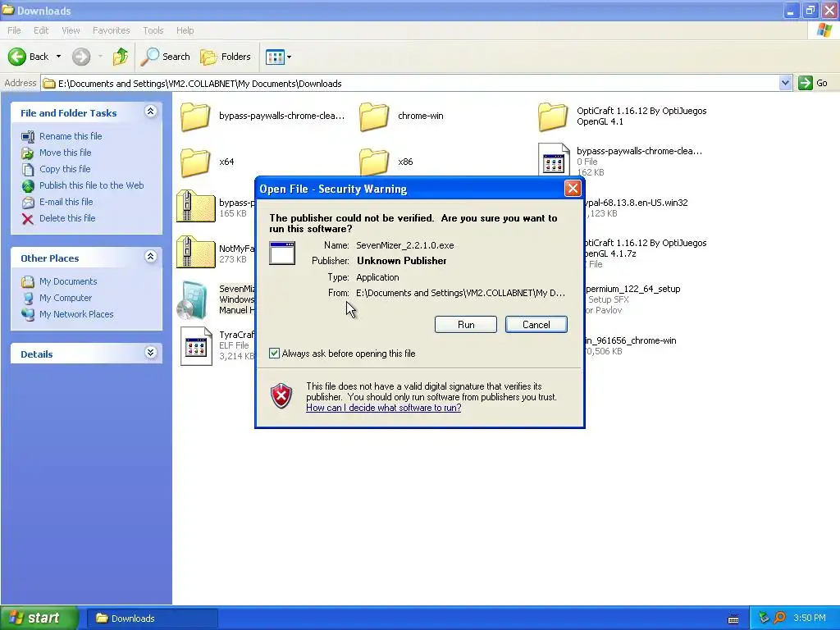Select the x64 folder icon
840x630 pixels.
195,162
